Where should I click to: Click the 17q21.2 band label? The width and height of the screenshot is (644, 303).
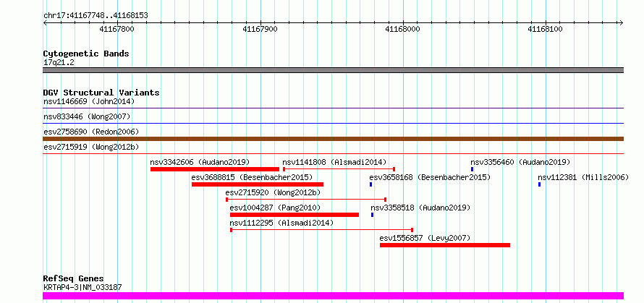[x=59, y=62]
